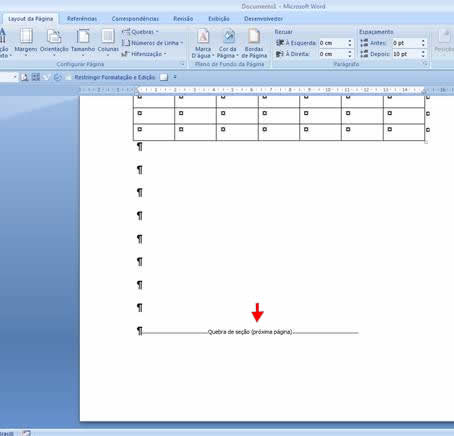Switch to the Desenvolvedor tab
This screenshot has height=436, width=454.
point(263,19)
